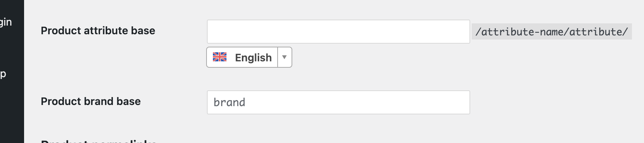Click the /attribute-name/attribute/ code snippet
644x143 pixels.
point(551,32)
